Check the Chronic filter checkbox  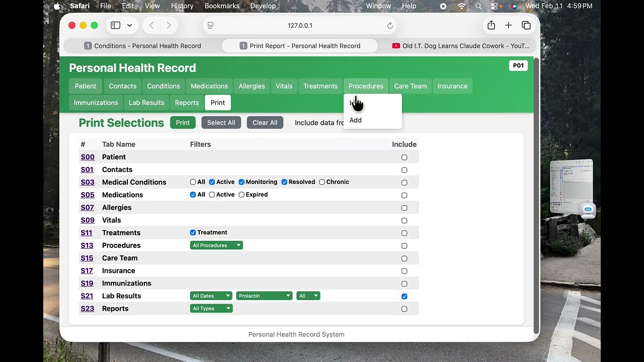coord(322,182)
